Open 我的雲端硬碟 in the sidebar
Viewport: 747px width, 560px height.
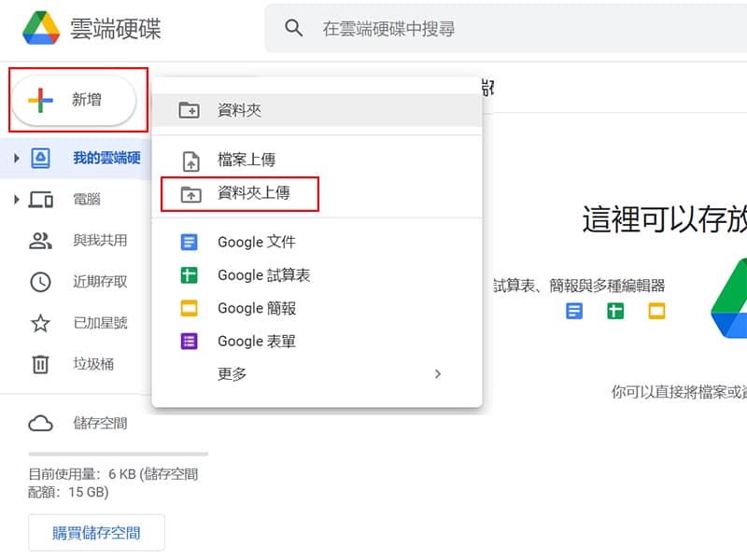[76, 158]
